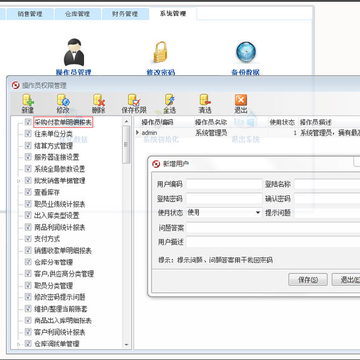Expand the 批发销售单据管理 tree node

pyautogui.click(x=19, y=181)
